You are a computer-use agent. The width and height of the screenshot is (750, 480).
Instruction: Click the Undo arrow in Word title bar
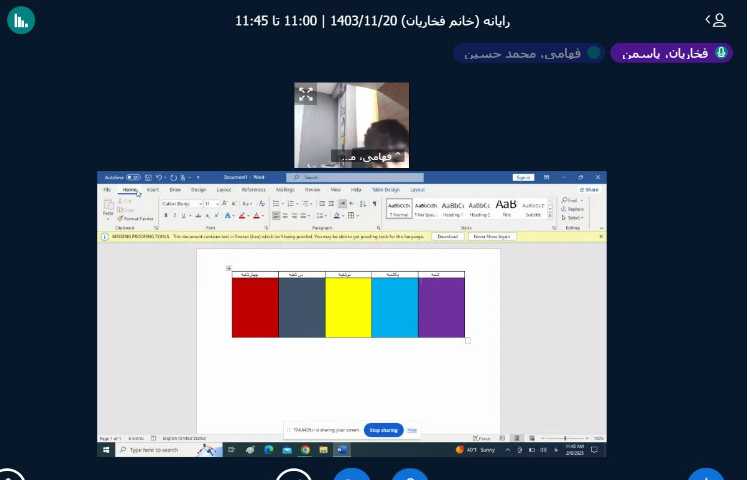click(159, 177)
